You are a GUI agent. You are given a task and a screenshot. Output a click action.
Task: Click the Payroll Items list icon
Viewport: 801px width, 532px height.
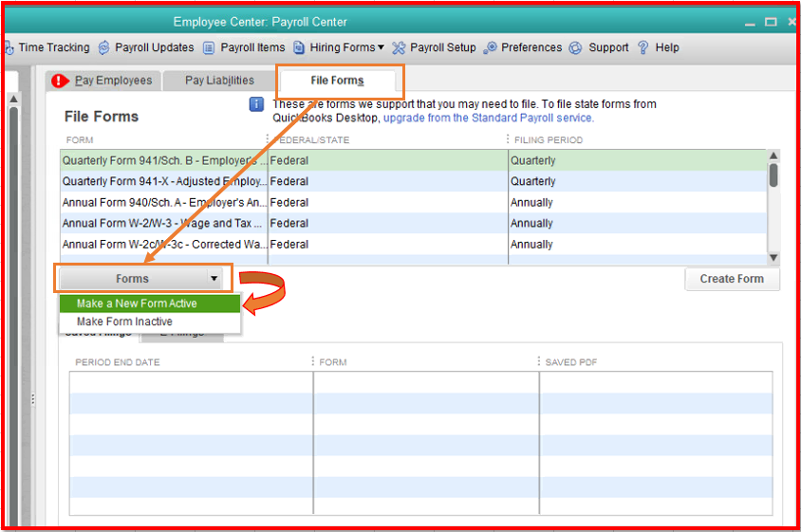pyautogui.click(x=209, y=48)
